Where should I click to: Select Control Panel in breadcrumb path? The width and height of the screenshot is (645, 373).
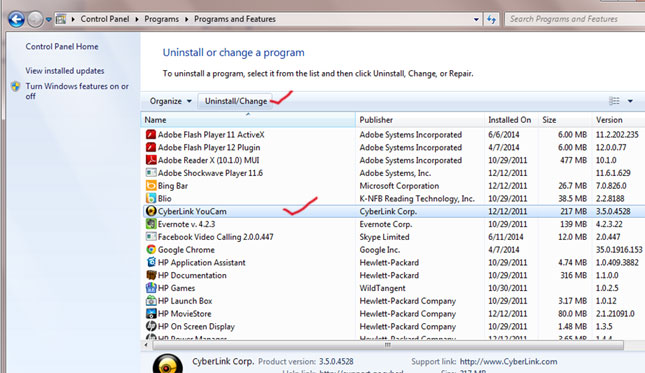pos(105,19)
